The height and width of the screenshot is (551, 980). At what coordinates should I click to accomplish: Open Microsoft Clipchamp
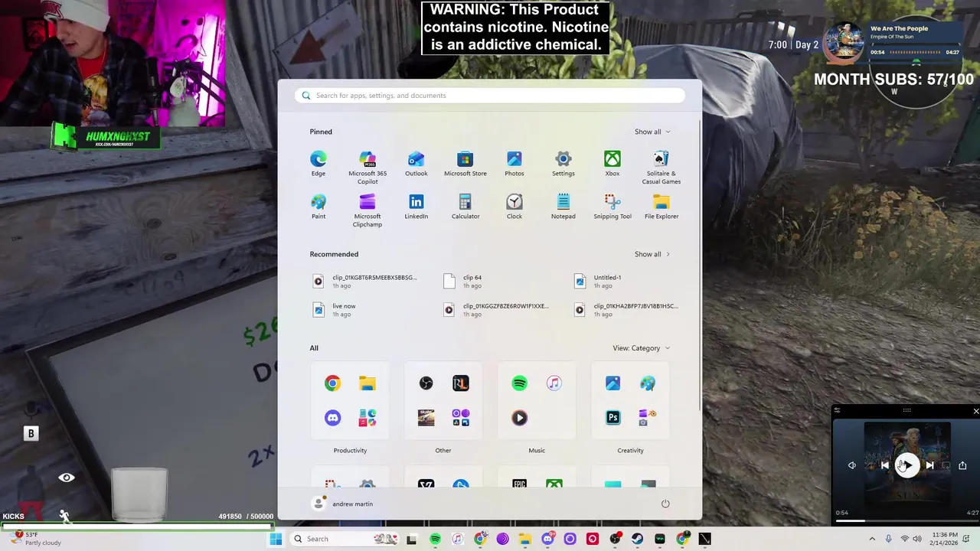tap(367, 210)
